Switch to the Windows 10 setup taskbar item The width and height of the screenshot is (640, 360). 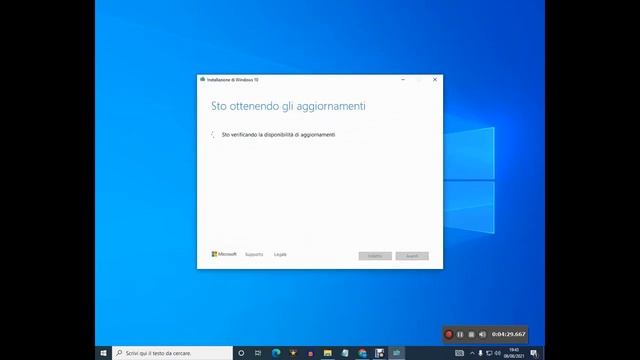[396, 353]
